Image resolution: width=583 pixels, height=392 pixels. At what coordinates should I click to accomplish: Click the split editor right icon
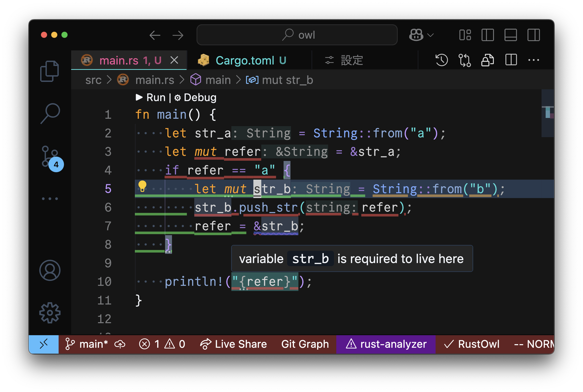511,60
